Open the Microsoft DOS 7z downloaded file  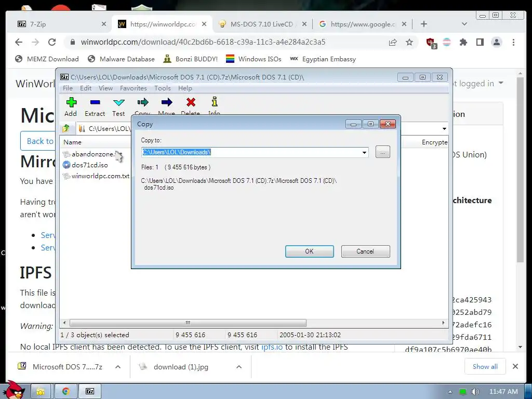pos(61,367)
